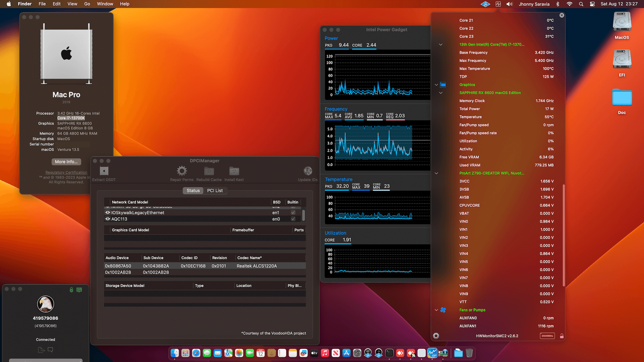
Task: Click the volume icon in menu bar
Action: (509, 4)
